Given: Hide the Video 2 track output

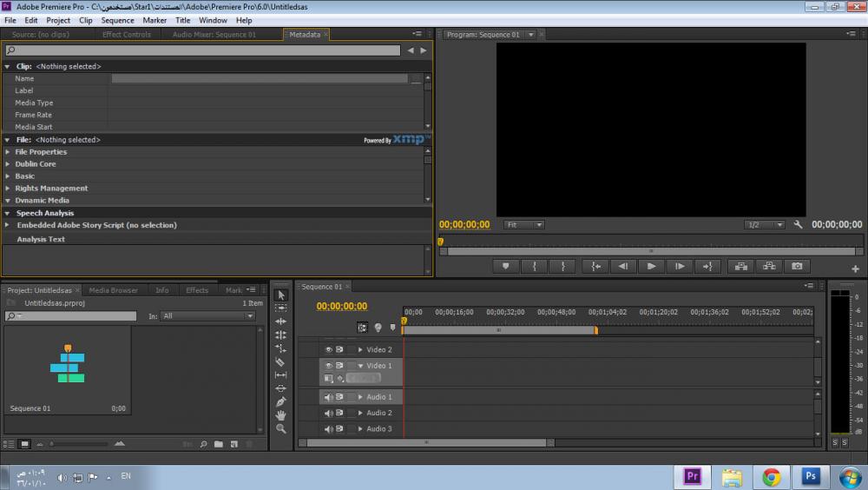Looking at the screenshot, I should (x=328, y=350).
